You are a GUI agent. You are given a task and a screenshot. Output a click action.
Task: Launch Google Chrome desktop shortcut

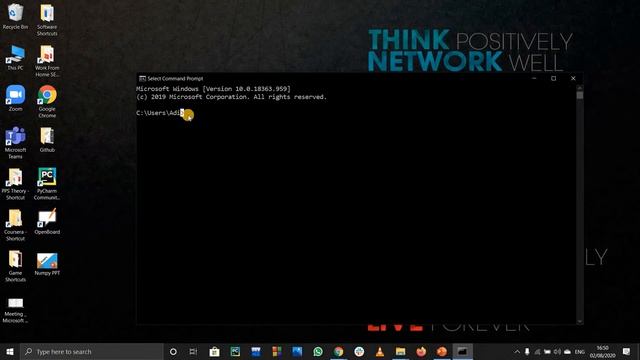tap(47, 102)
